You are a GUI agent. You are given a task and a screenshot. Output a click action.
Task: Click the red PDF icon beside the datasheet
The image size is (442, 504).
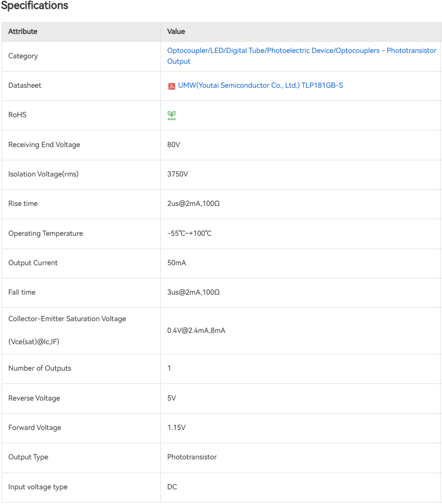171,86
